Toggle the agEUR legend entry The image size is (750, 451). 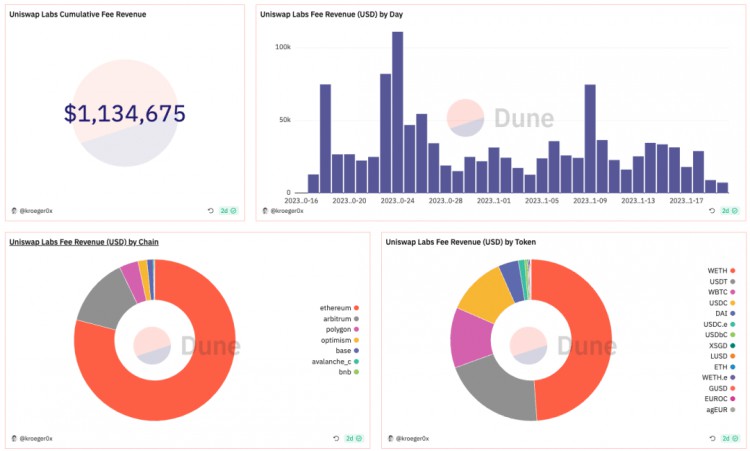point(721,409)
